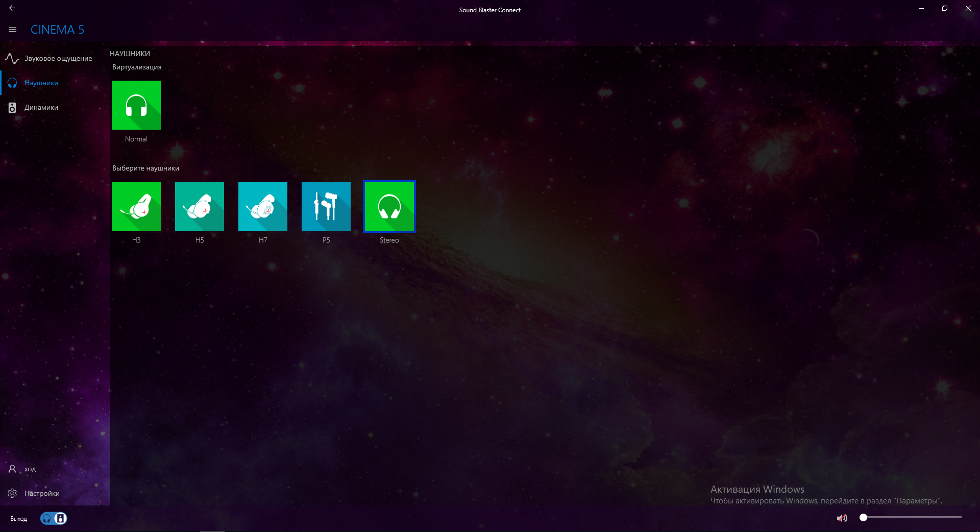Open the Звуковое ощущение section
The height and width of the screenshot is (532, 980).
coord(55,58)
